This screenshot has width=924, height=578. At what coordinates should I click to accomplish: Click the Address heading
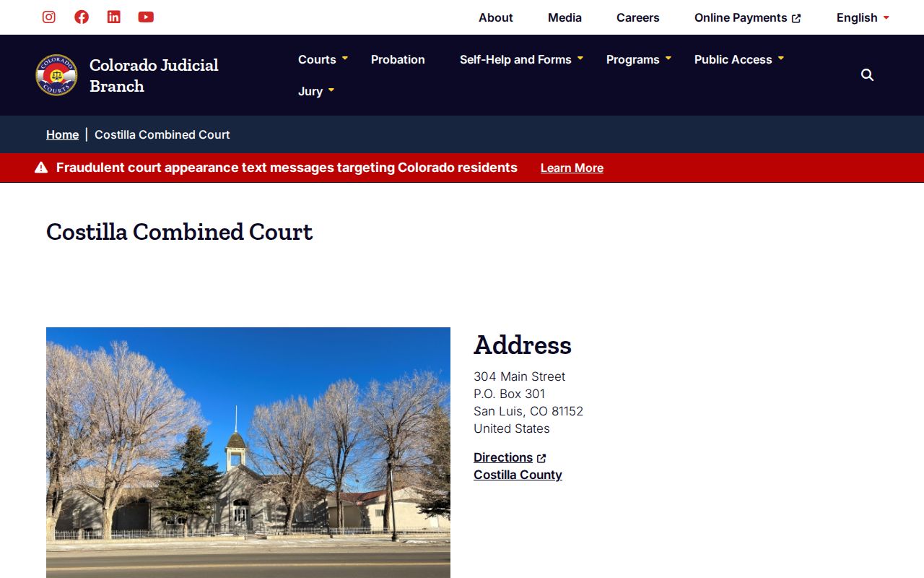point(523,345)
